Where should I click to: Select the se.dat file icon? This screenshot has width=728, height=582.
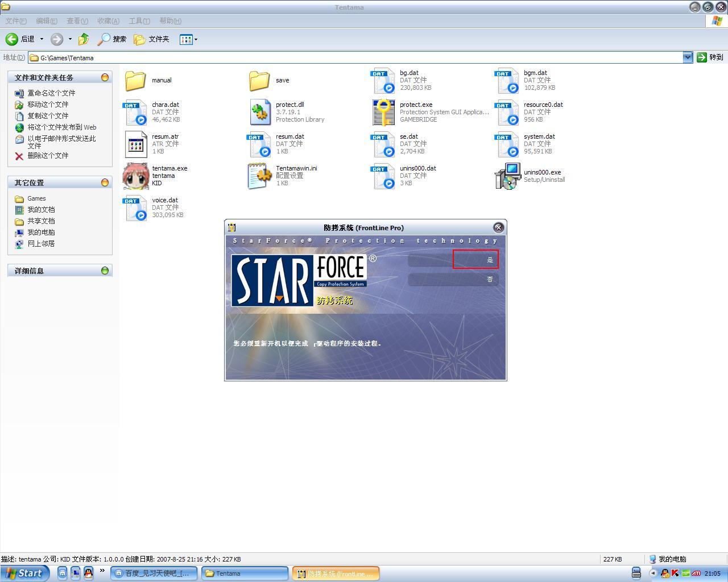click(383, 144)
